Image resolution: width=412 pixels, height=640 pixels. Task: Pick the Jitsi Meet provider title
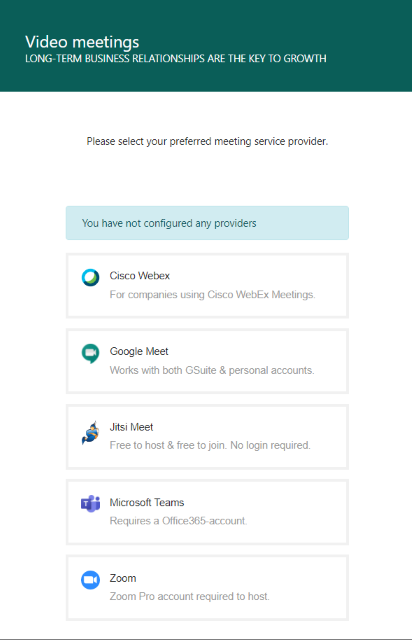tap(131, 427)
